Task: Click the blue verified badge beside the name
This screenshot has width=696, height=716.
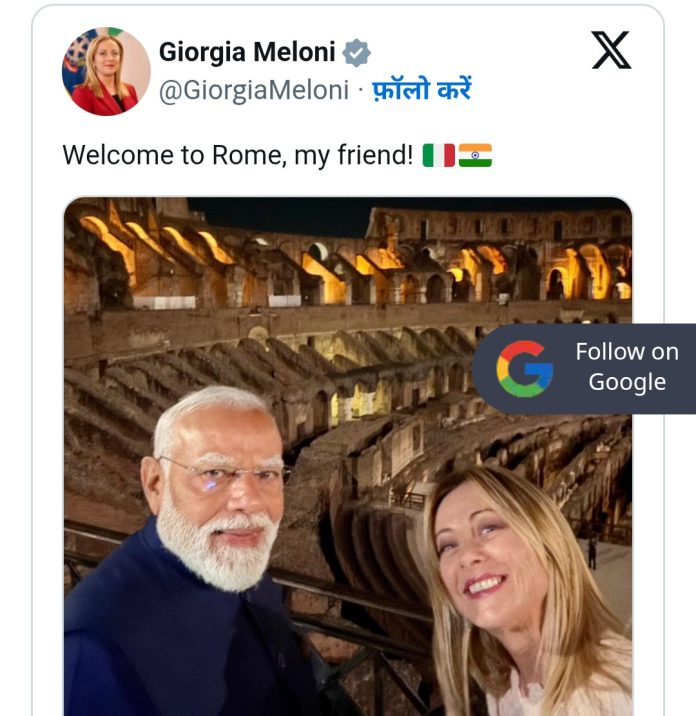Action: (357, 53)
